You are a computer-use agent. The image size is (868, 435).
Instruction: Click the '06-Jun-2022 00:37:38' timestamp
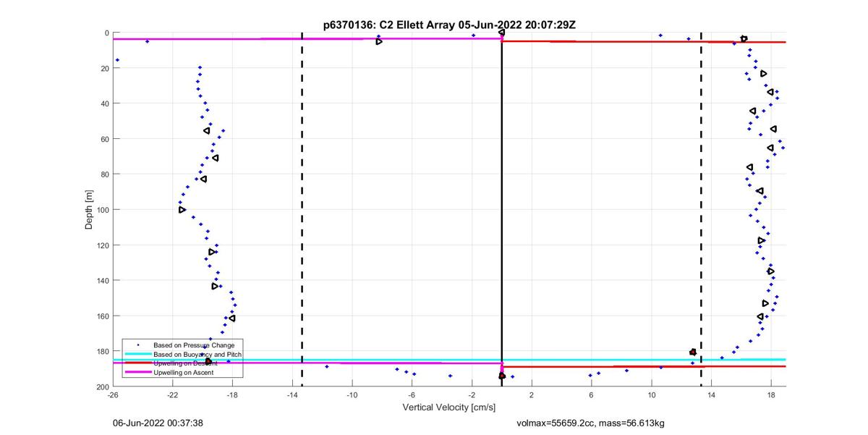[x=158, y=423]
